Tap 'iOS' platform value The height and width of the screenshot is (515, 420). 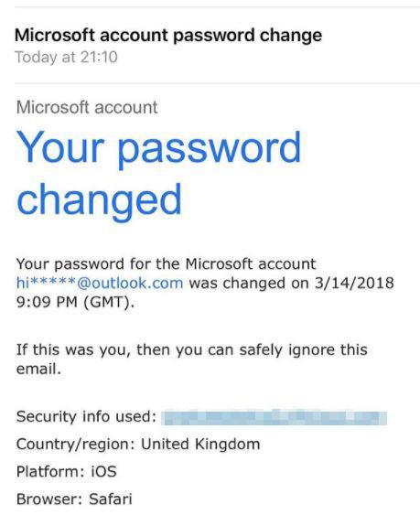click(x=103, y=472)
